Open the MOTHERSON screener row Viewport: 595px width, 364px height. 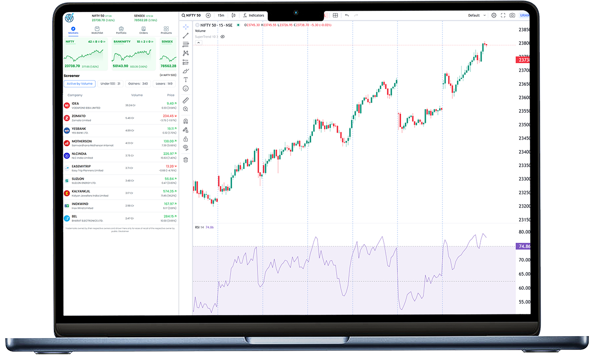(120, 143)
